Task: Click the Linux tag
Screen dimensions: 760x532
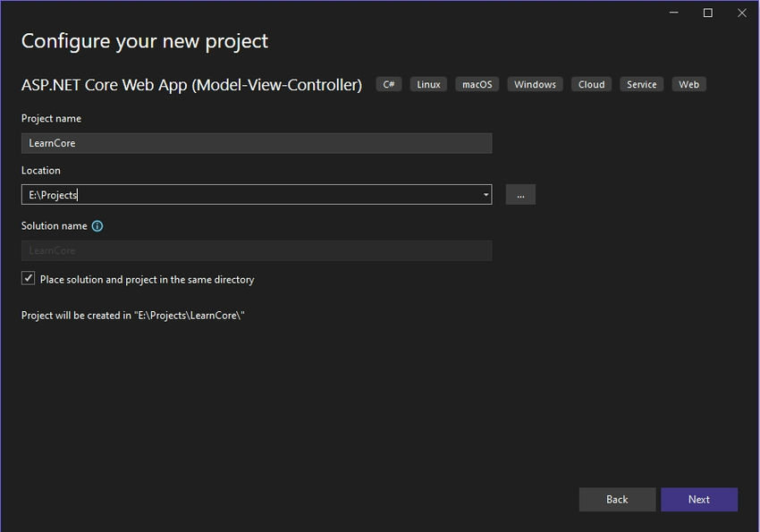Action: point(428,84)
